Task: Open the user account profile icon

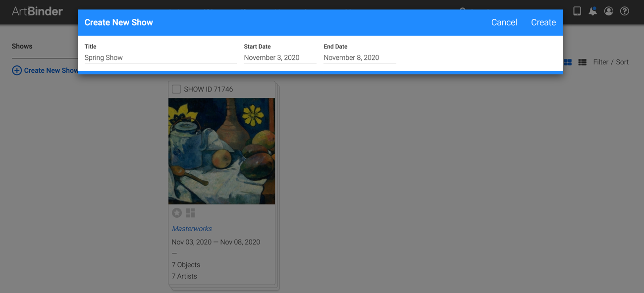Action: coord(609,11)
